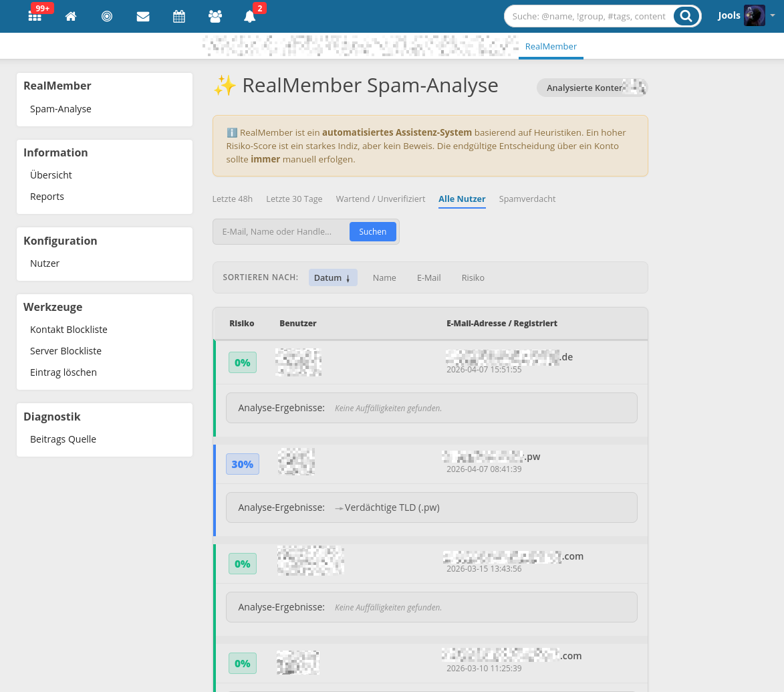Click the network target icon
The height and width of the screenshot is (692, 784).
(107, 17)
